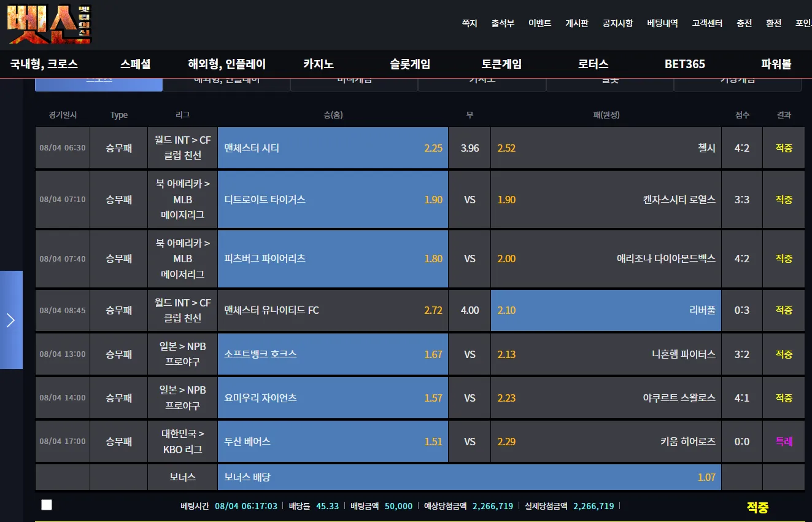The image size is (812, 522).
Task: Select 캔자스시티 로열스 away bet
Action: click(606, 200)
